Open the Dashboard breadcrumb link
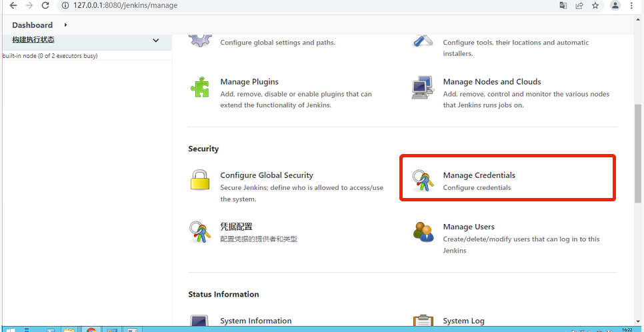 click(x=33, y=25)
